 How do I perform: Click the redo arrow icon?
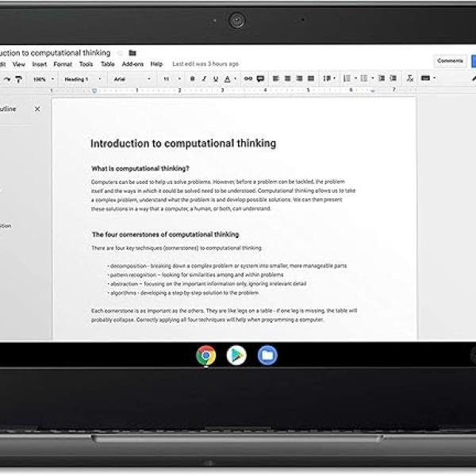pos(7,79)
